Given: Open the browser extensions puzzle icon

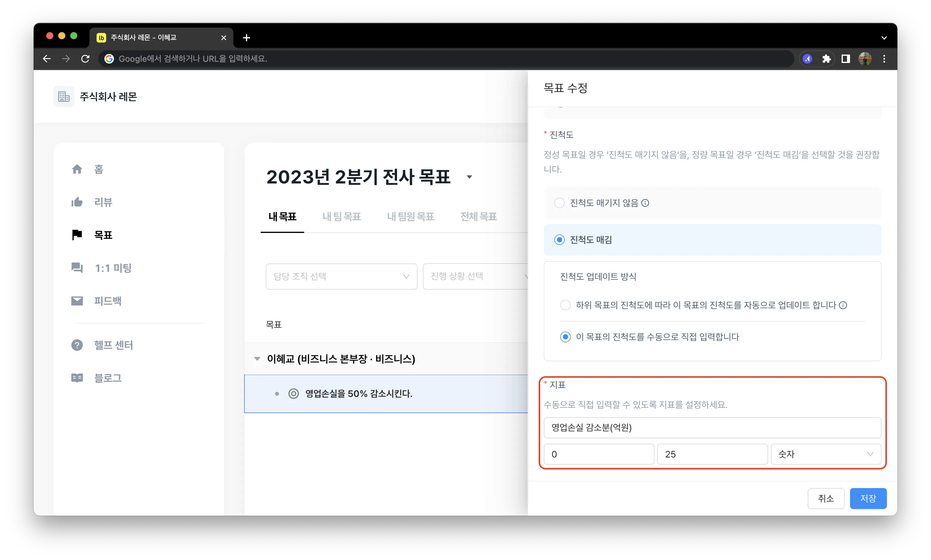Looking at the screenshot, I should coord(826,58).
